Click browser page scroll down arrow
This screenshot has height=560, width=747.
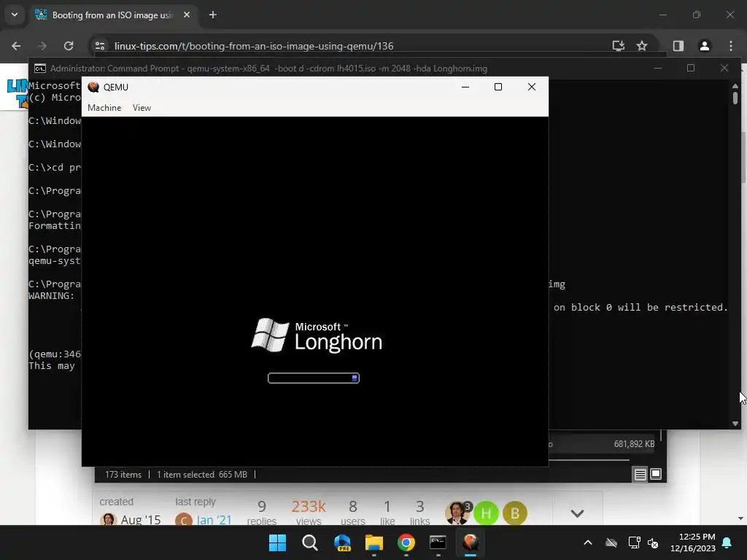[741, 518]
